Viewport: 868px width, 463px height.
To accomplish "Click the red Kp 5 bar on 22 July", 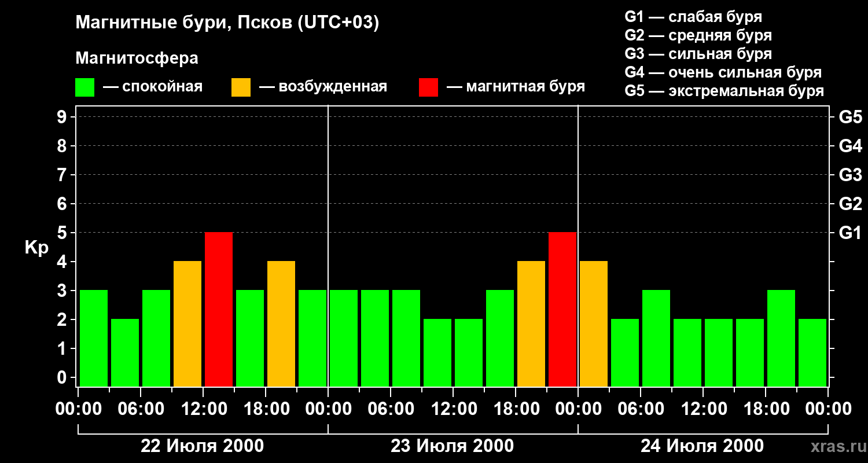I will (219, 309).
